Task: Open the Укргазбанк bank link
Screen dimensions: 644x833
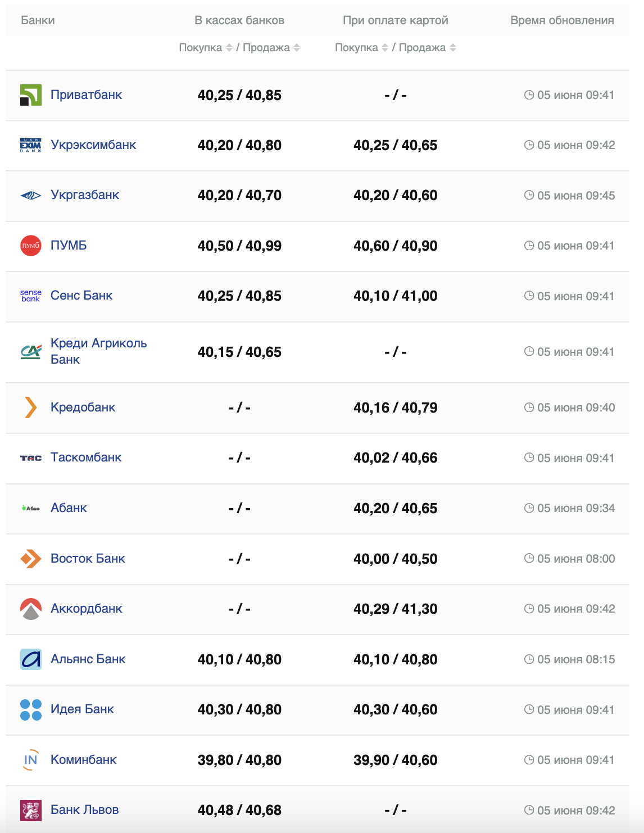Action: point(85,195)
